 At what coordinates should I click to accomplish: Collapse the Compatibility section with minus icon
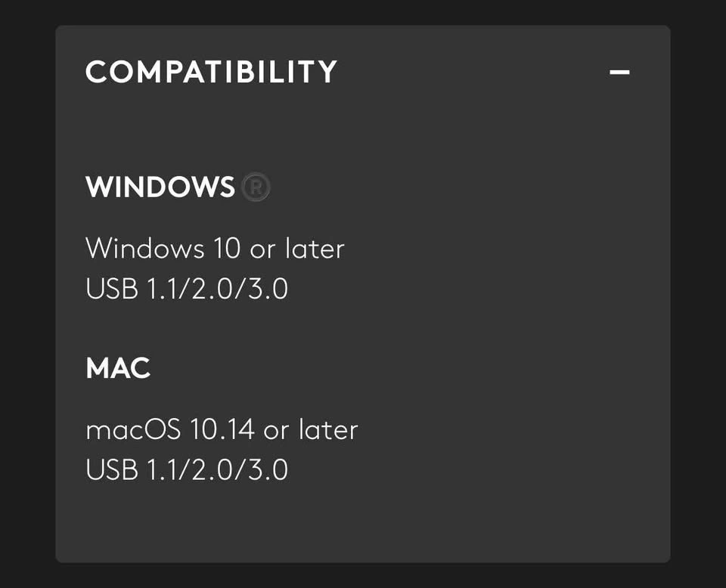coord(619,73)
